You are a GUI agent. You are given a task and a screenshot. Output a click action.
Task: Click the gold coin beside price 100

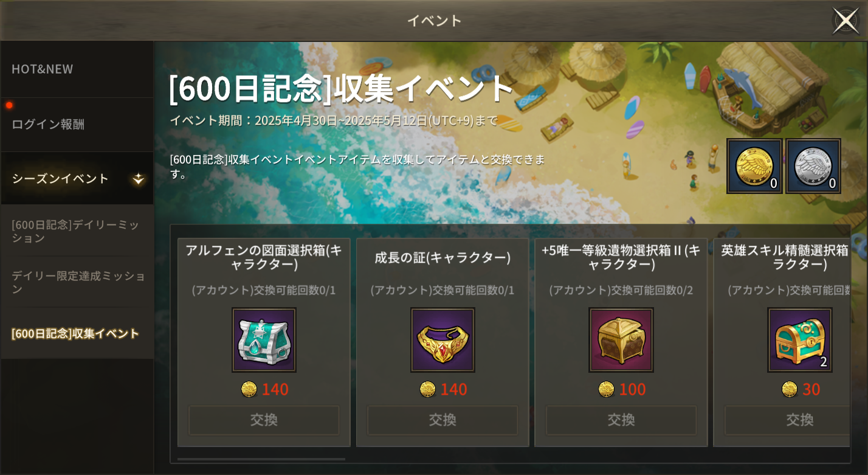pyautogui.click(x=606, y=389)
